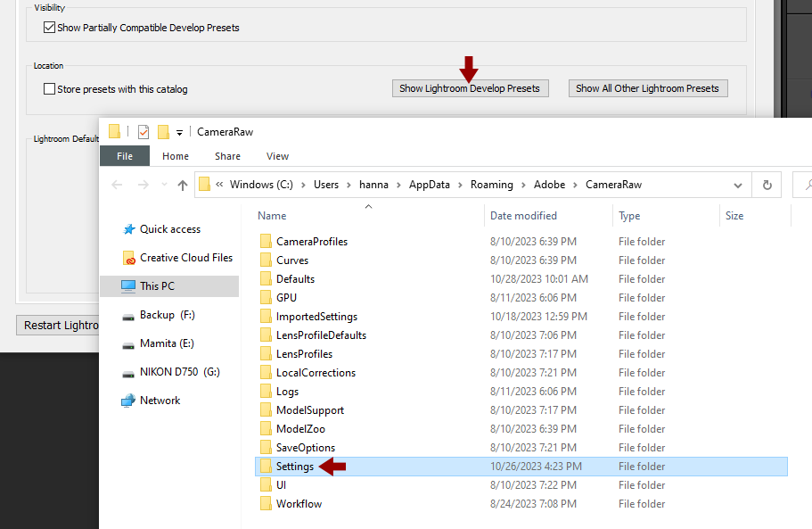
Task: Open the Settings folder
Action: tap(294, 466)
